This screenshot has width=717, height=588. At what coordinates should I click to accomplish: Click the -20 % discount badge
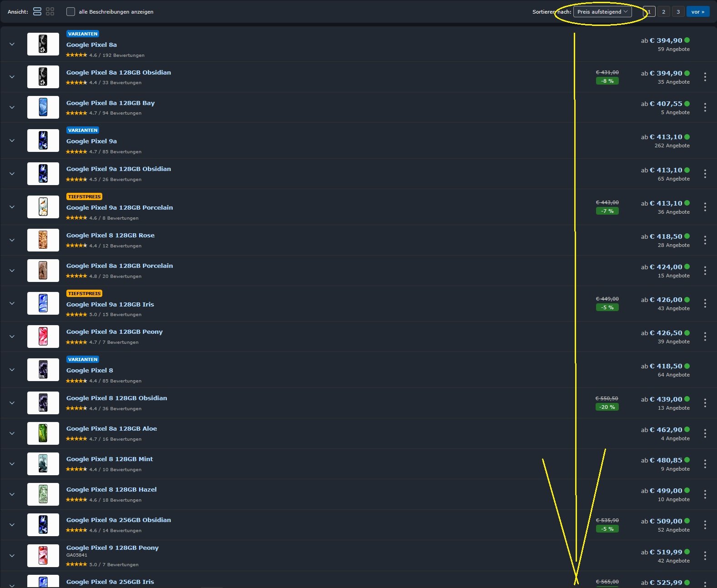tap(607, 407)
